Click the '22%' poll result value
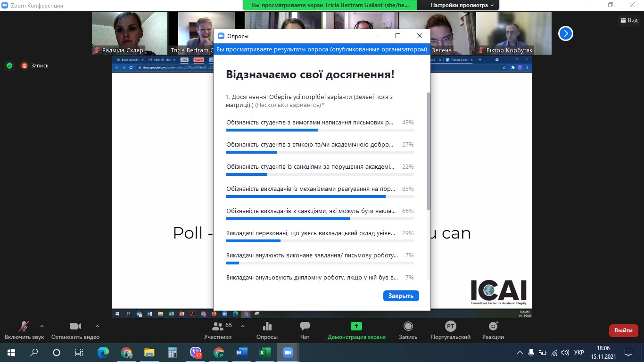Viewport: 644px width, 362px height. (408, 167)
